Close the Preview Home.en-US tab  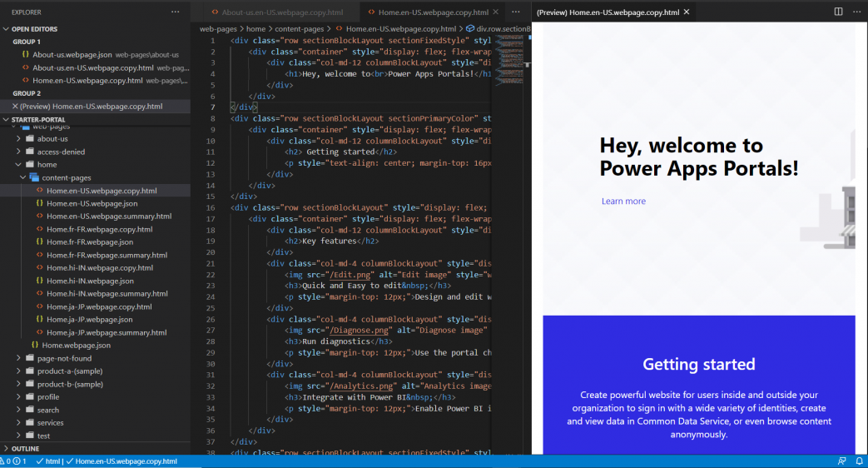(687, 12)
